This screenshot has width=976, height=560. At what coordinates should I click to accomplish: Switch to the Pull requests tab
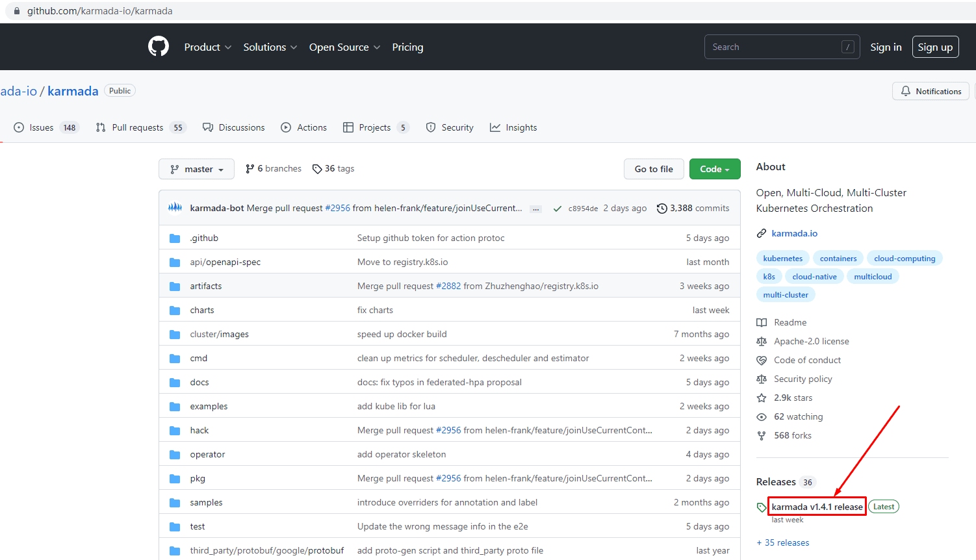(140, 128)
